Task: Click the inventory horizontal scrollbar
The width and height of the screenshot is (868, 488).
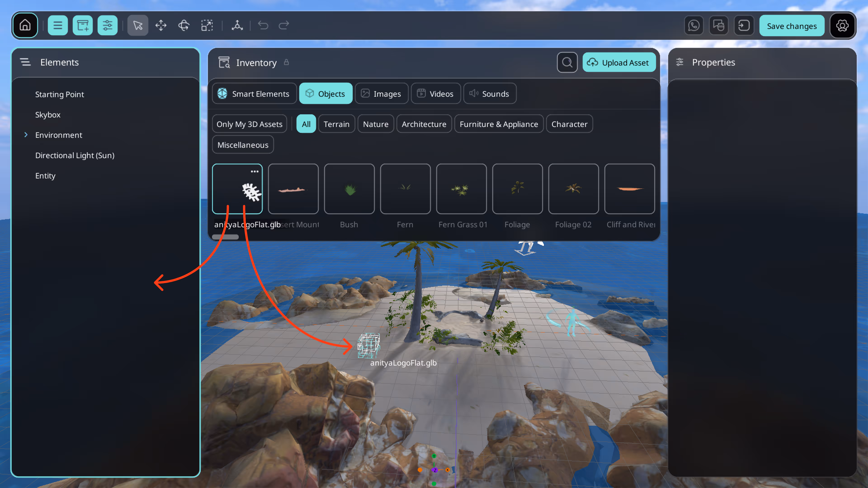Action: point(225,237)
